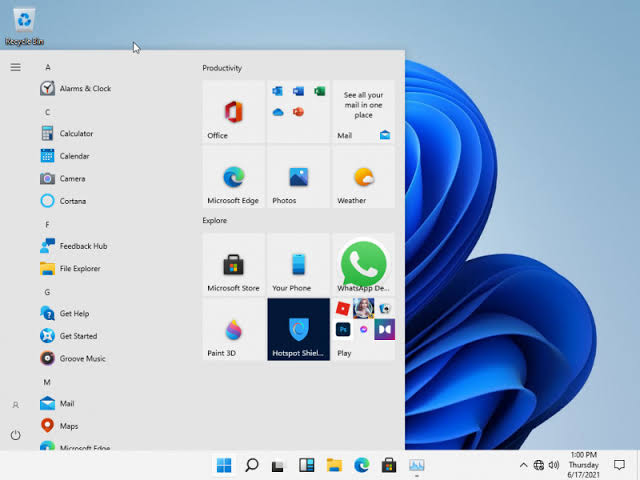Open the Microsoft Edge tile
Image resolution: width=640 pixels, height=480 pixels.
(x=233, y=177)
